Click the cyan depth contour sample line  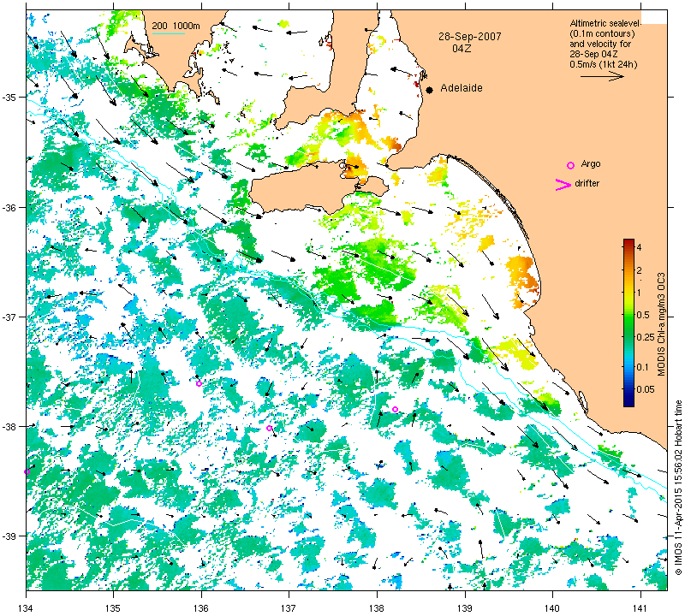pyautogui.click(x=169, y=34)
